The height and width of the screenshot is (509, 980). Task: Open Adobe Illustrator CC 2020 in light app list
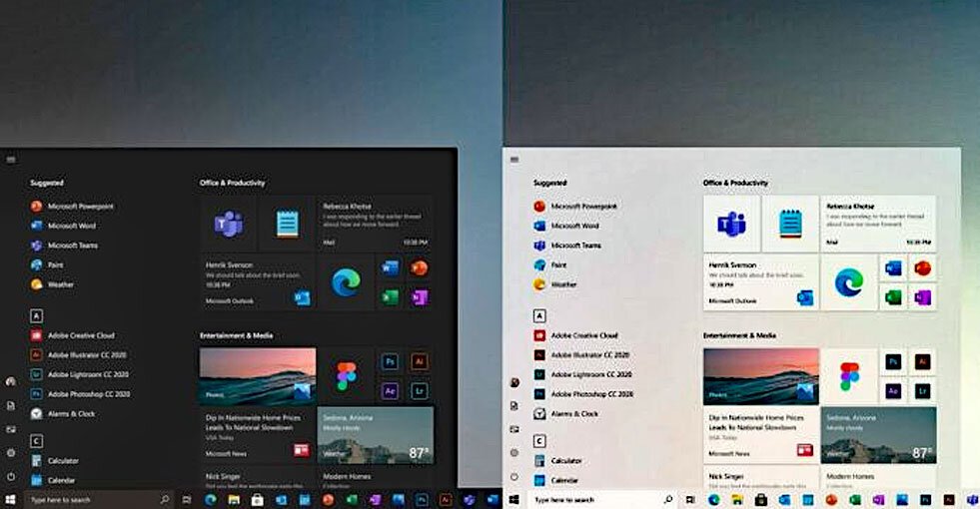(581, 354)
